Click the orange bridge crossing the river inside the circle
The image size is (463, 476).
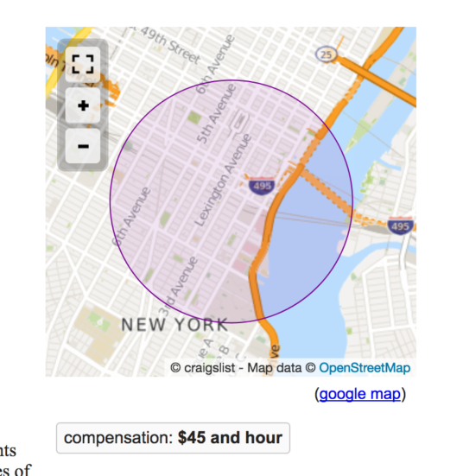coord(327,191)
